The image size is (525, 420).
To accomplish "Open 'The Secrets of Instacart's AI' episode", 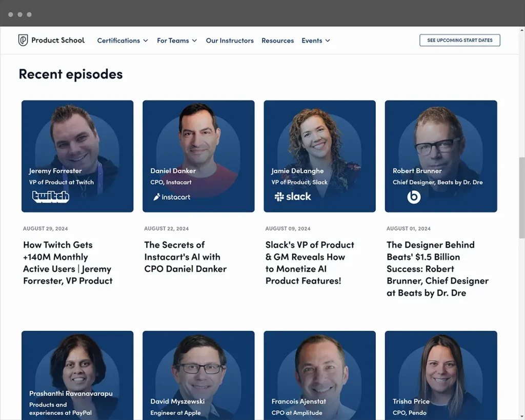I will point(185,256).
